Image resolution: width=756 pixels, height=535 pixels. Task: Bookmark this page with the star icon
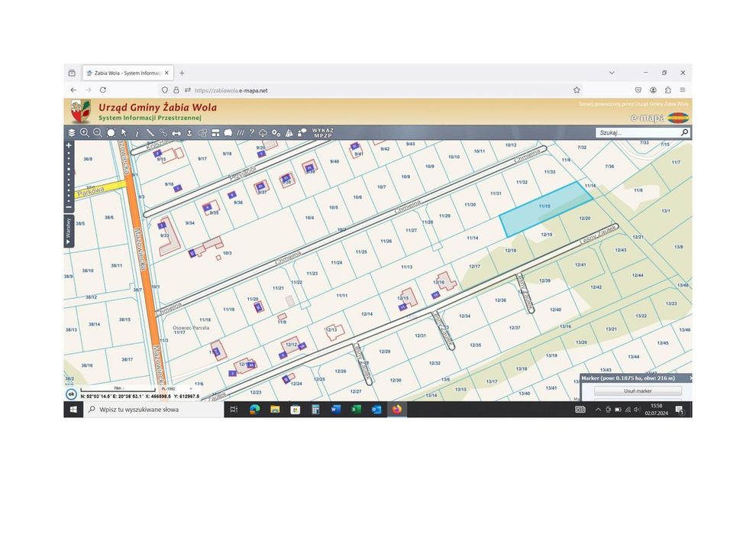tap(577, 90)
